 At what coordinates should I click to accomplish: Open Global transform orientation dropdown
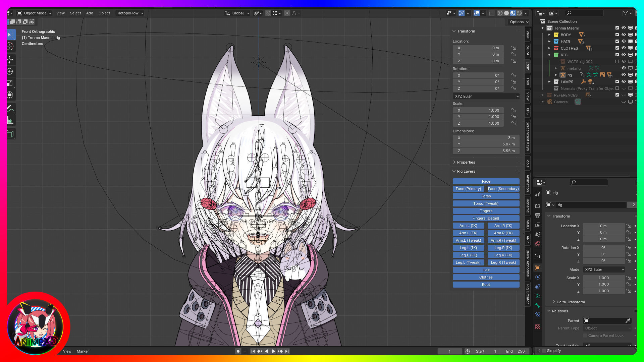coord(237,13)
